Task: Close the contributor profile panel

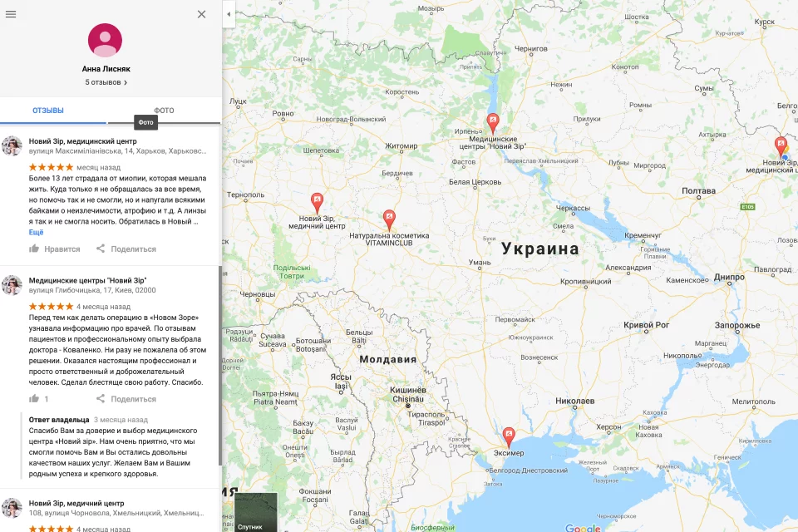Action: [201, 14]
